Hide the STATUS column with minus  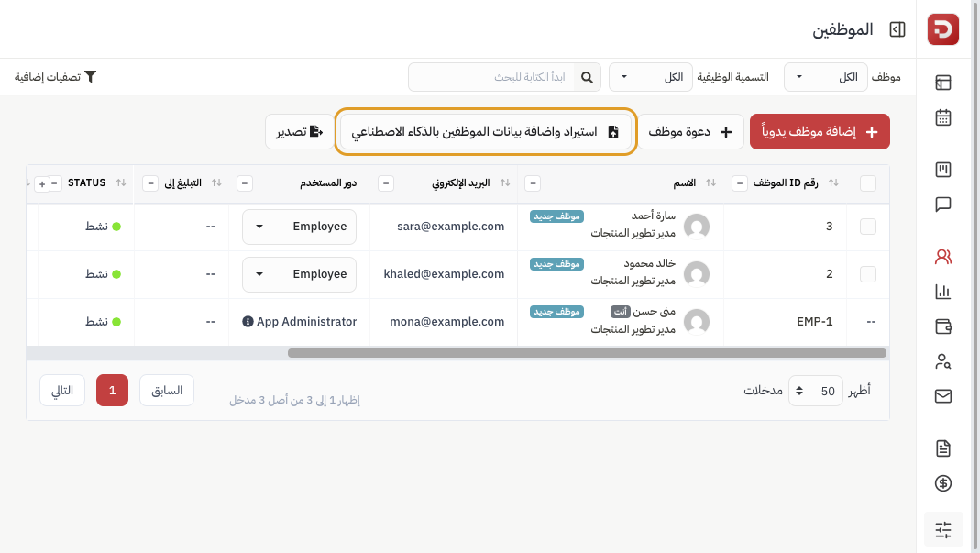pos(55,183)
